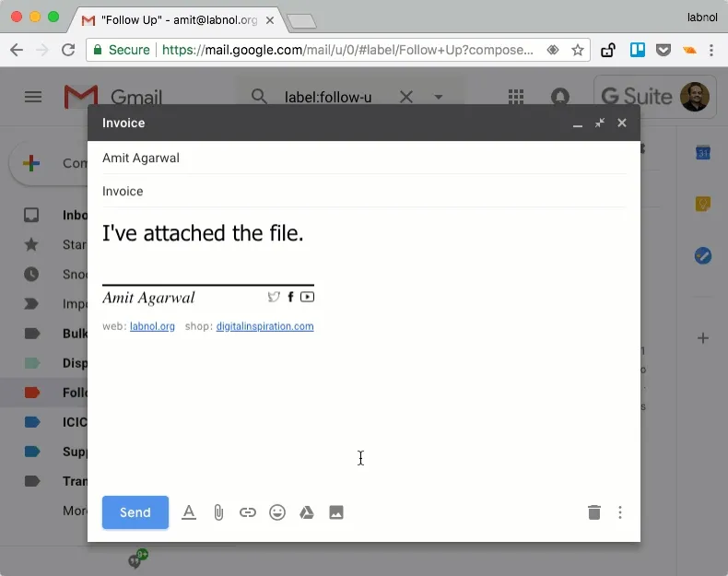This screenshot has height=576, width=728.
Task: Insert link in the compose toolbar
Action: click(x=248, y=512)
